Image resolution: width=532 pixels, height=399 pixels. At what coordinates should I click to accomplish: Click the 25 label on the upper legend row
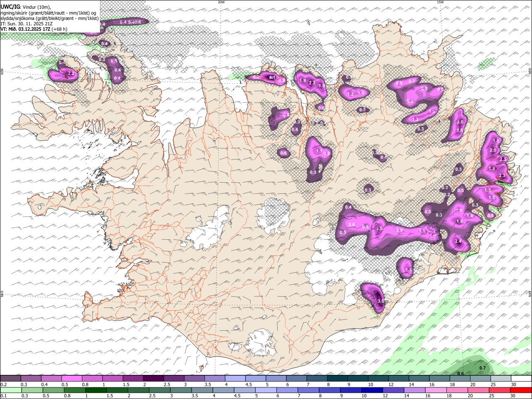tap(493, 384)
